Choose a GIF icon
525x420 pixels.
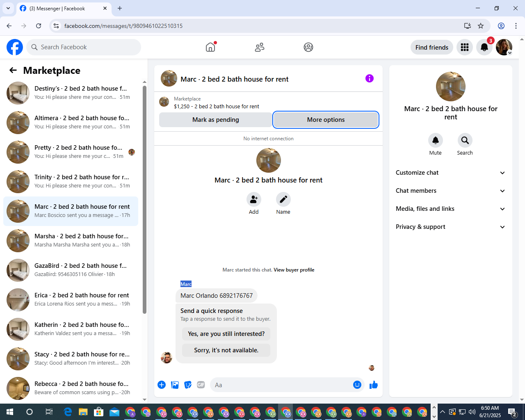click(x=201, y=385)
